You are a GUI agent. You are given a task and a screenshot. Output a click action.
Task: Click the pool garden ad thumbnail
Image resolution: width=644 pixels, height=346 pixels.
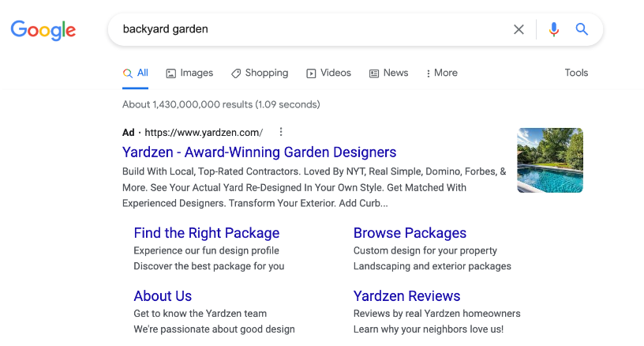pos(550,160)
